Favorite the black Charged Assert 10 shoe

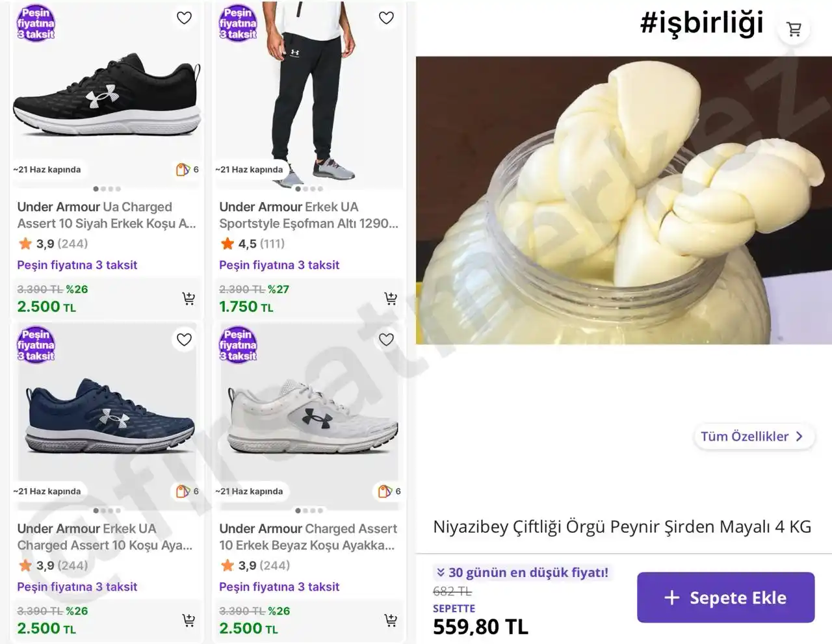click(185, 18)
